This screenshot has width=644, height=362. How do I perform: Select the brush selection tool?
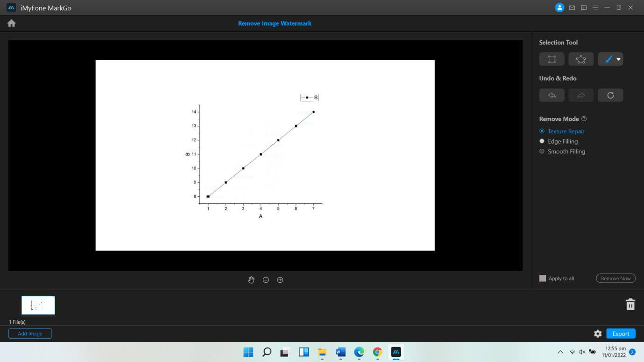coord(608,59)
